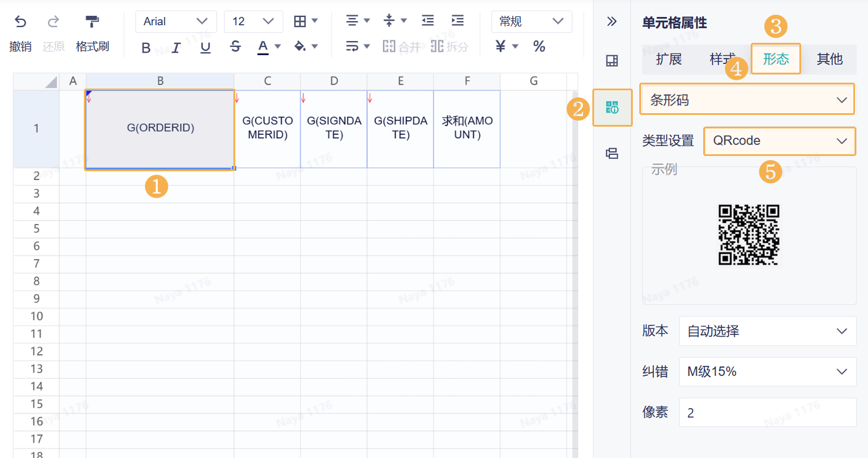Collapse the right properties panel

tap(612, 22)
